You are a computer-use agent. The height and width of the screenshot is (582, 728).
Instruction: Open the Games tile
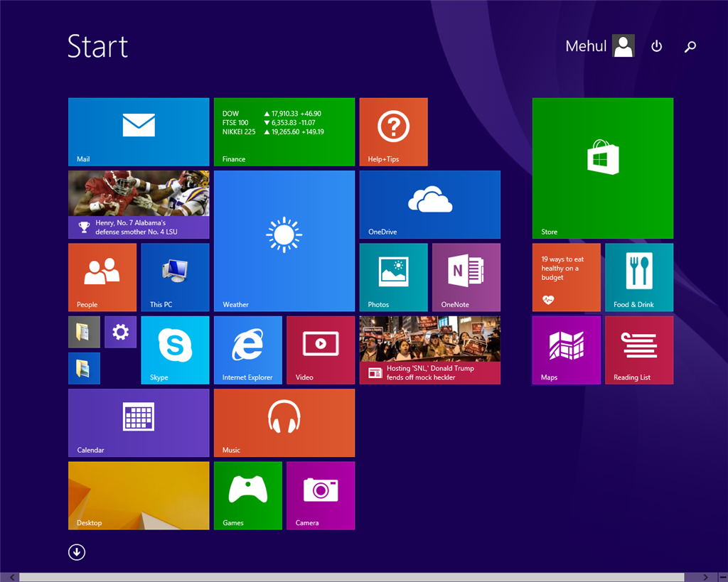[x=248, y=496]
